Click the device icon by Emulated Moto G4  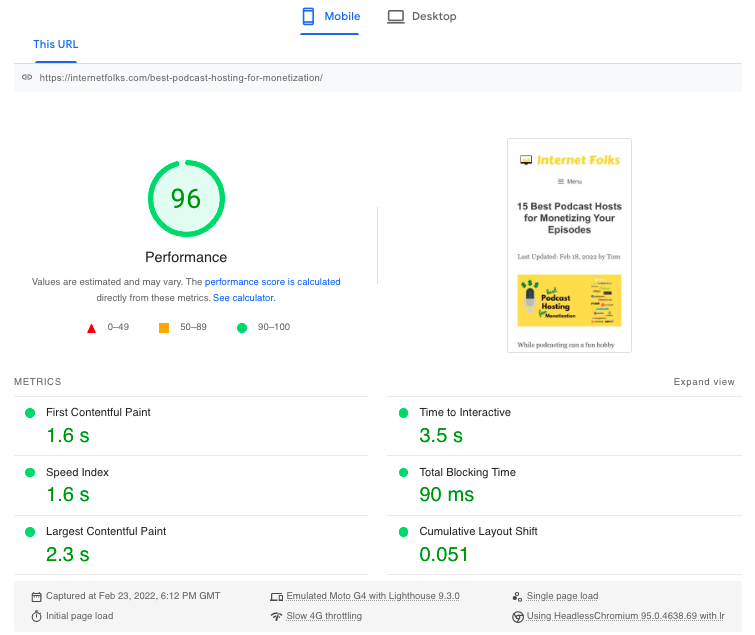[x=276, y=596]
